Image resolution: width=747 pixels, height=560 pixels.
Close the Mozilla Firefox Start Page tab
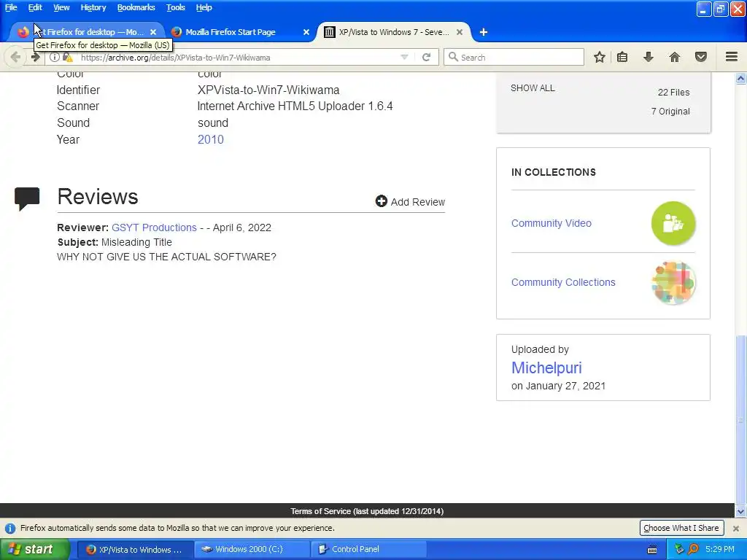coord(306,32)
